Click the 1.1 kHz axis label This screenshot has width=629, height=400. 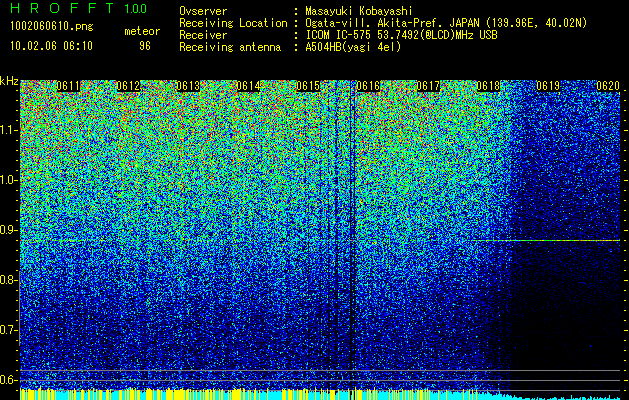pyautogui.click(x=8, y=130)
